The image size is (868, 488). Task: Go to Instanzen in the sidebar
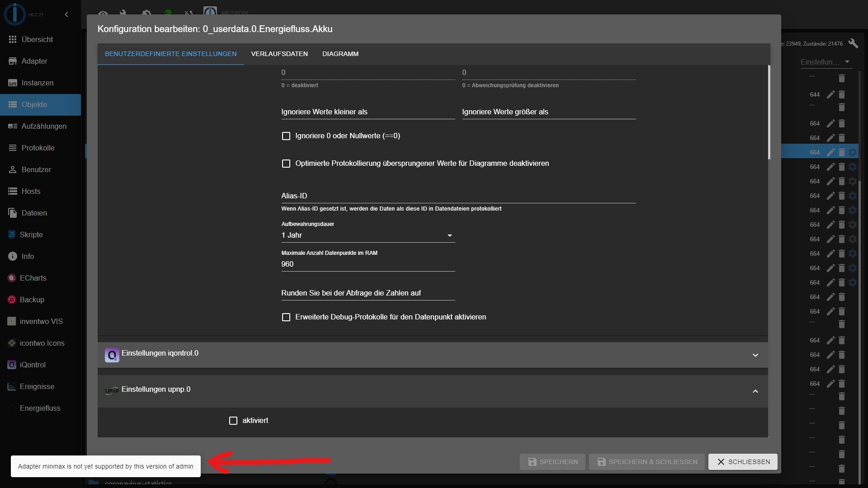pos(40,83)
